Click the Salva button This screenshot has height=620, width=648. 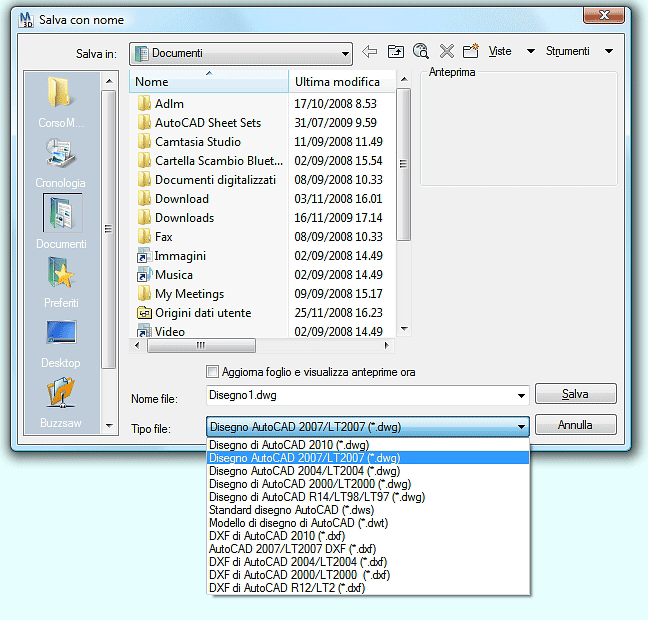point(576,393)
